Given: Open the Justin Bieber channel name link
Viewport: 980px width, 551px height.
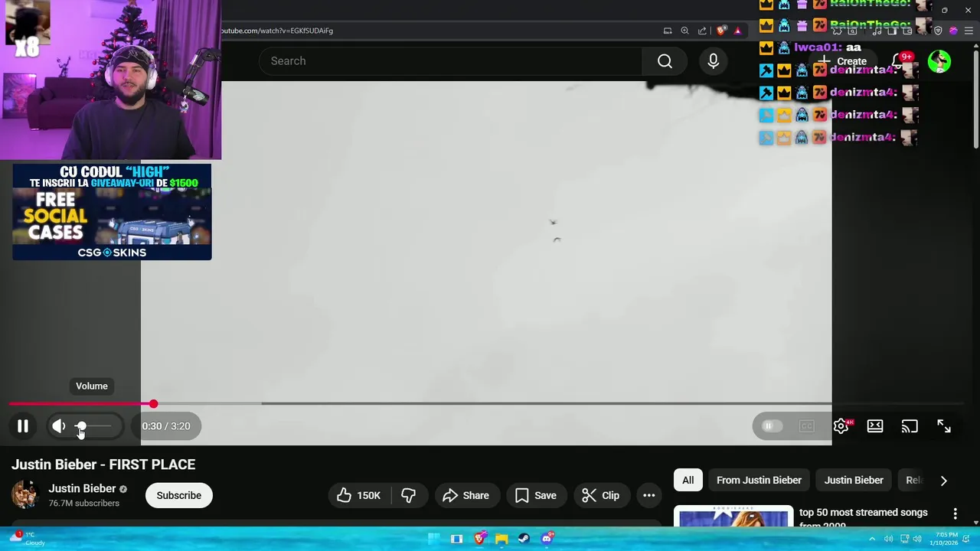Looking at the screenshot, I should [x=82, y=488].
